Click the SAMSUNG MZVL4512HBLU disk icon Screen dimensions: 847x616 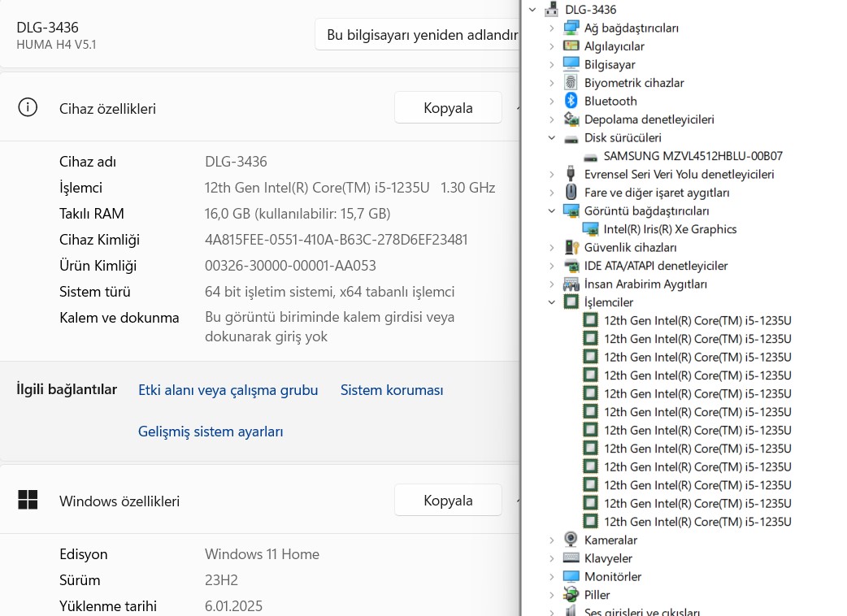click(x=590, y=157)
